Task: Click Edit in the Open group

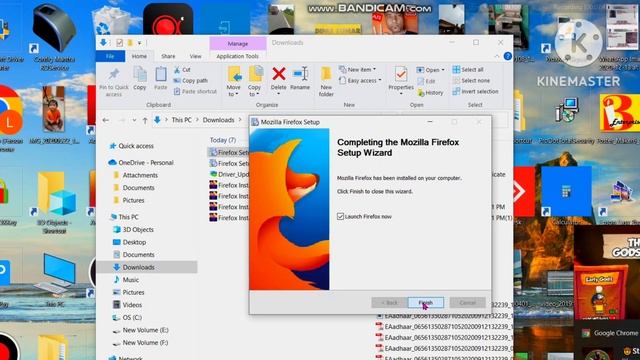Action: [x=426, y=81]
